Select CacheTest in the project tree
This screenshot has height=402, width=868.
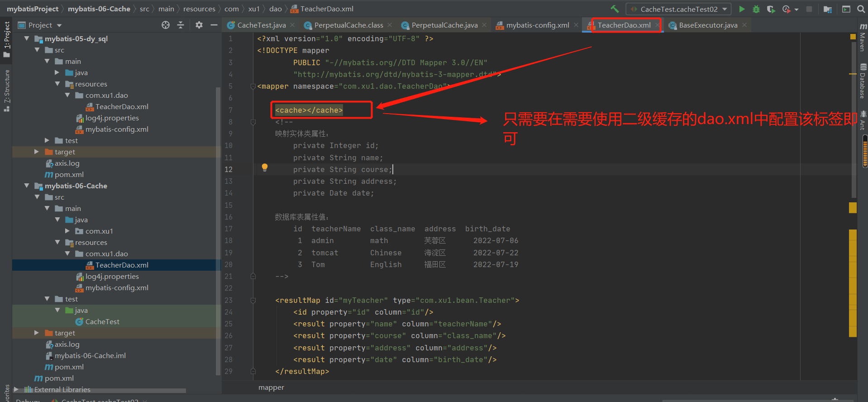[x=102, y=321]
